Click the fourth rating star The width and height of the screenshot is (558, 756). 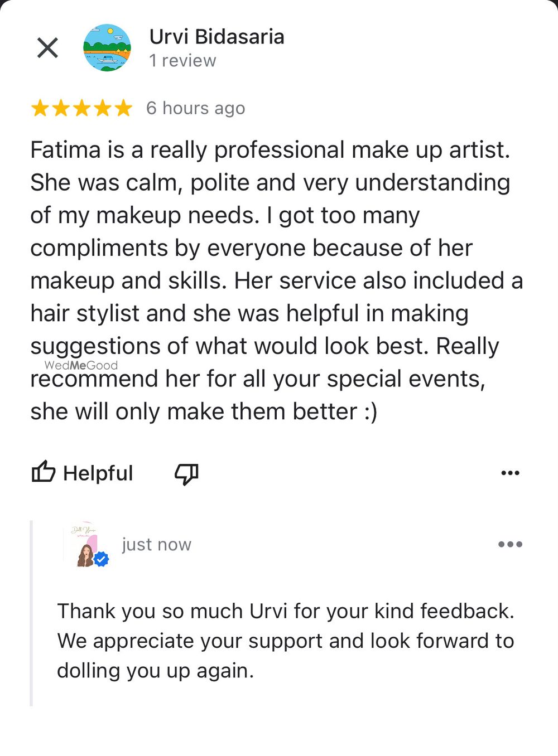pos(102,108)
